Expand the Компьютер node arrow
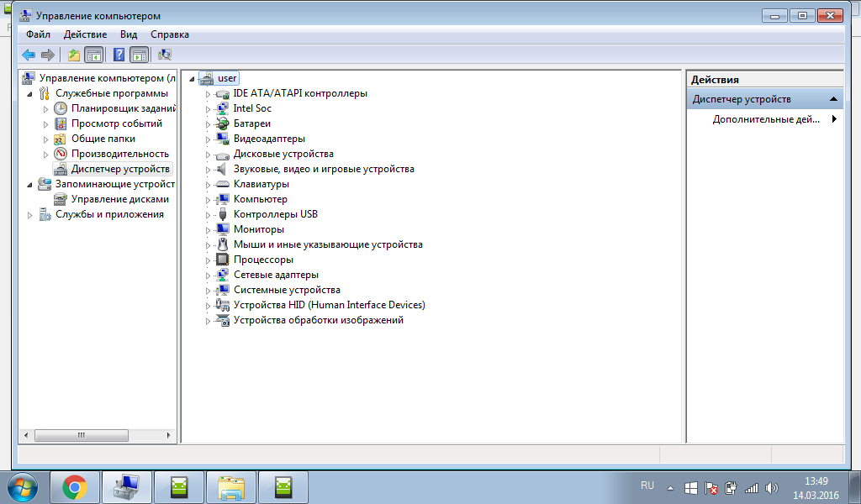The height and width of the screenshot is (504, 861). point(209,200)
